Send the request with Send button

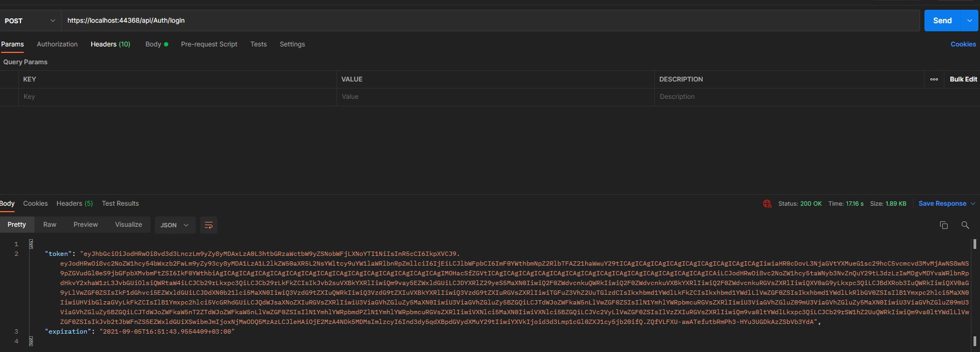pos(942,21)
